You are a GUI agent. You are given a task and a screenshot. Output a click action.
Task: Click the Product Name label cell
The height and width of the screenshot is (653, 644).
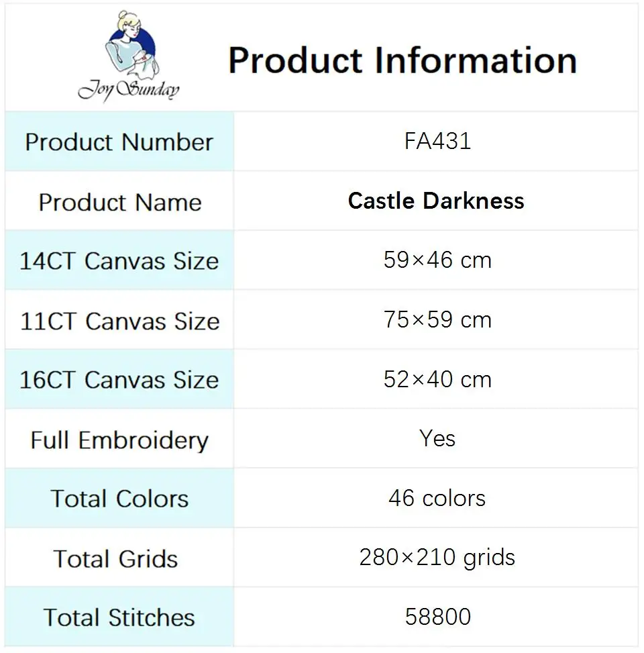pyautogui.click(x=119, y=201)
